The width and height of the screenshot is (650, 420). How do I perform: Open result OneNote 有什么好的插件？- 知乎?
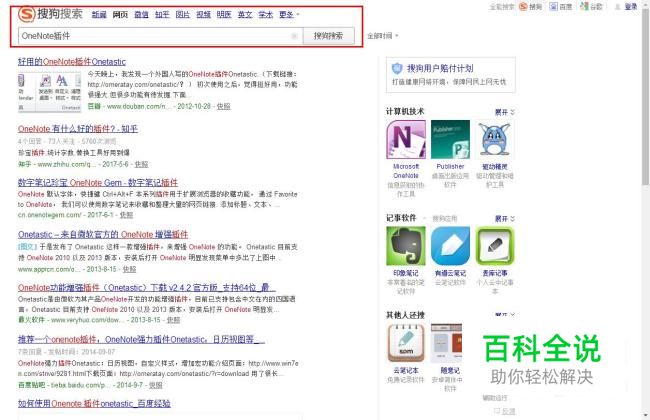tap(78, 129)
